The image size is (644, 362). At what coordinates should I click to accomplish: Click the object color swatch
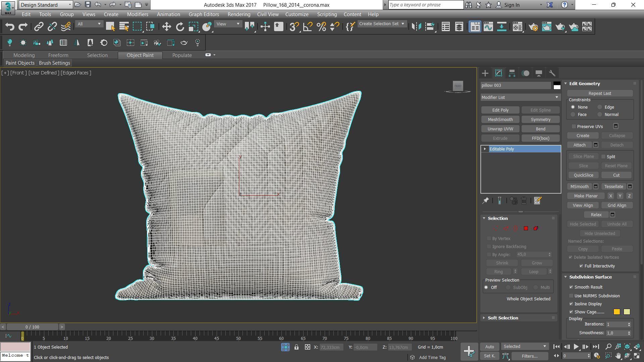[x=557, y=85]
